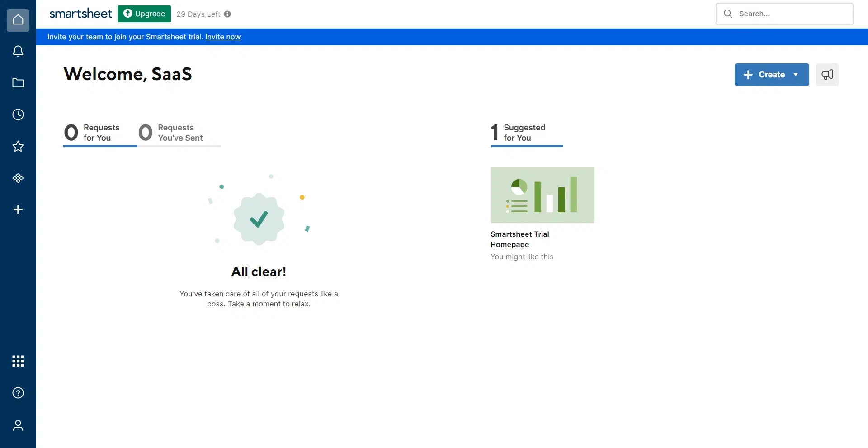
Task: Open Favorites star icon
Action: coord(18,146)
